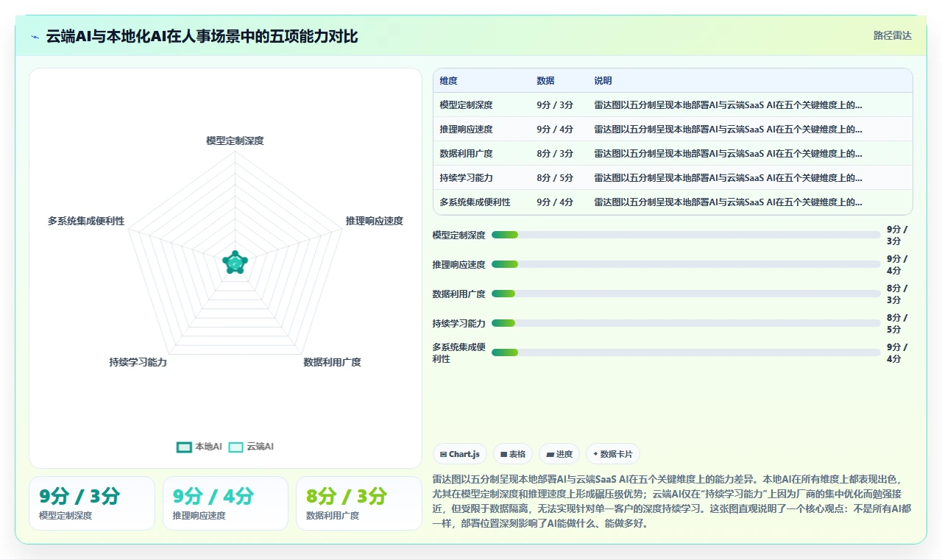Click the 模型定制深度 axis label on the radar chart
This screenshot has height=560, width=942.
tap(235, 141)
